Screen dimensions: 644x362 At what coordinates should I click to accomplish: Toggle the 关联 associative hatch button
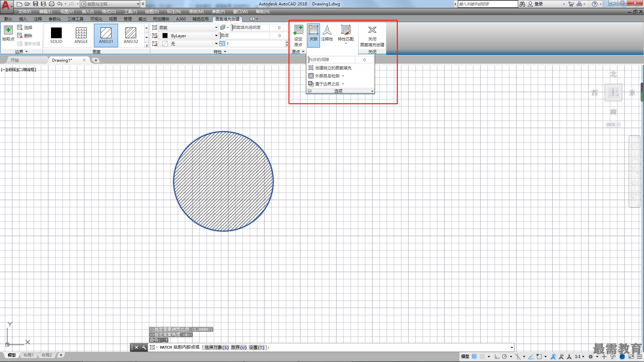[313, 35]
